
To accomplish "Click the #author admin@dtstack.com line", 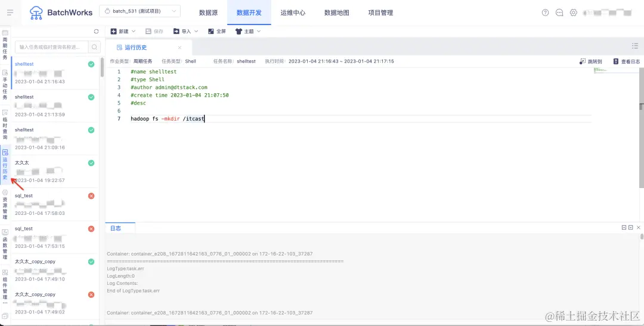I will pos(169,87).
